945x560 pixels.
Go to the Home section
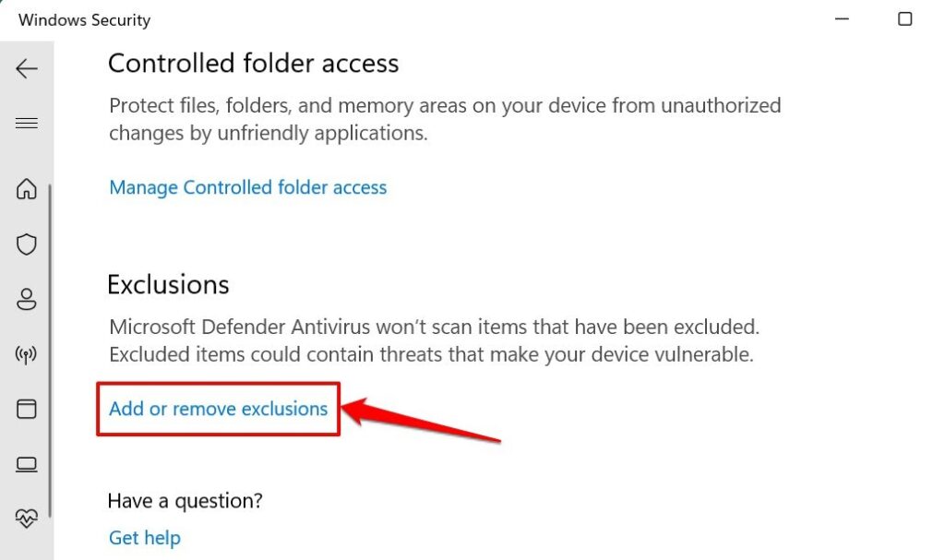27,189
